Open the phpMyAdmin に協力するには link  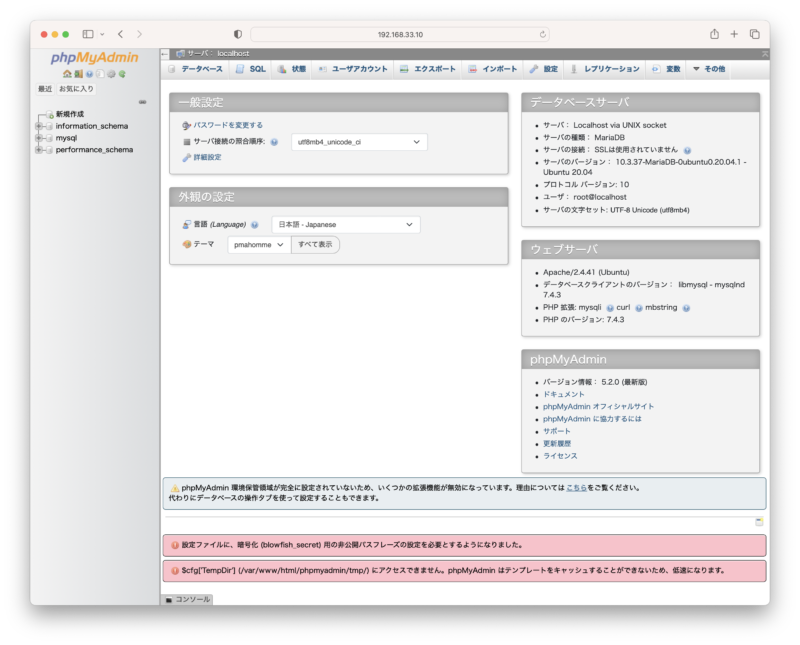[592, 419]
